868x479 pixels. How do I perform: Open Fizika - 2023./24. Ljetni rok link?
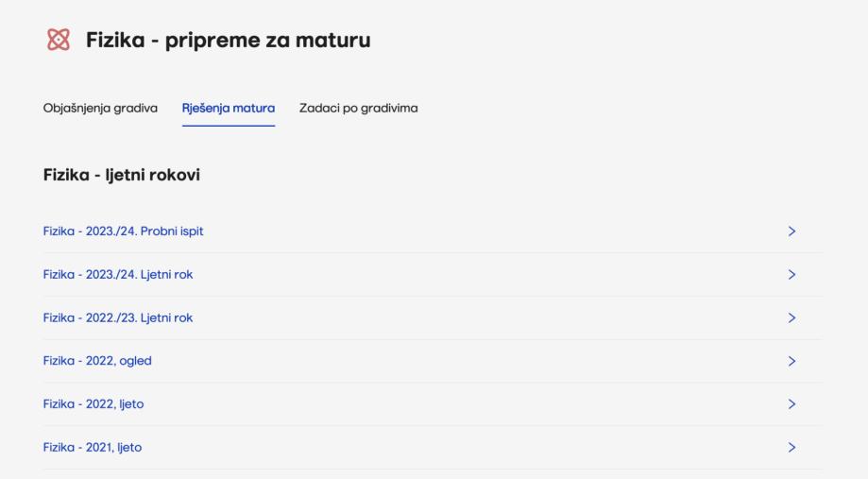coord(118,274)
